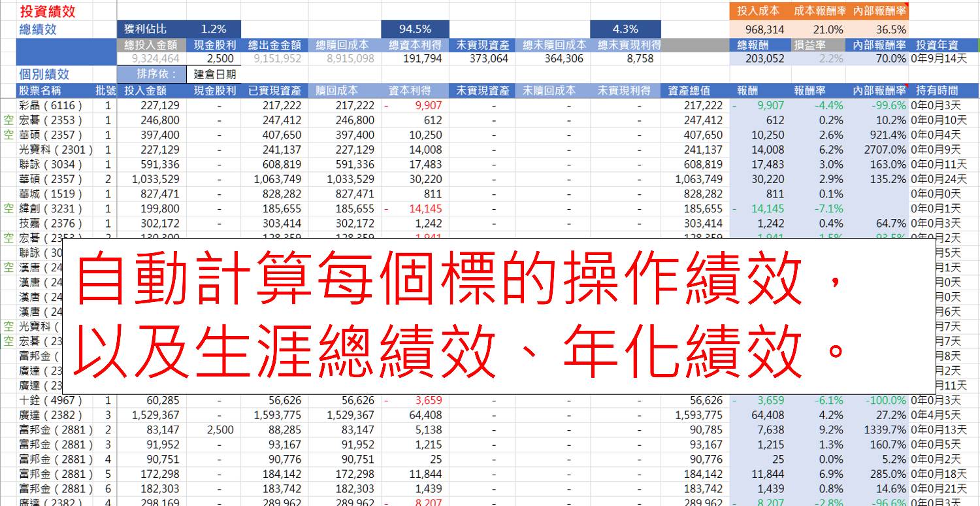Select the 緯創 ( 3231 ) stock name cell
Image resolution: width=980 pixels, height=506 pixels.
(x=52, y=209)
